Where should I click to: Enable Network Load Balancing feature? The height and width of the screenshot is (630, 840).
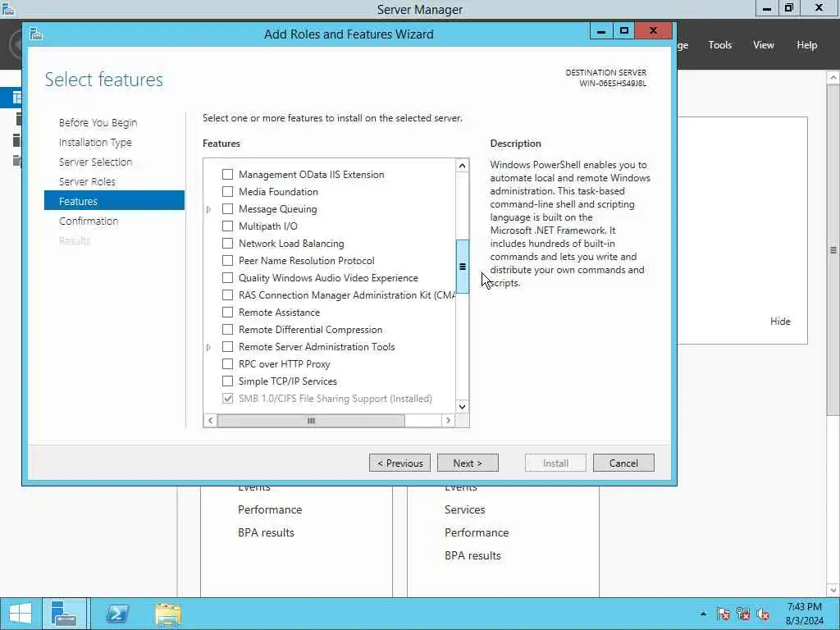click(228, 243)
